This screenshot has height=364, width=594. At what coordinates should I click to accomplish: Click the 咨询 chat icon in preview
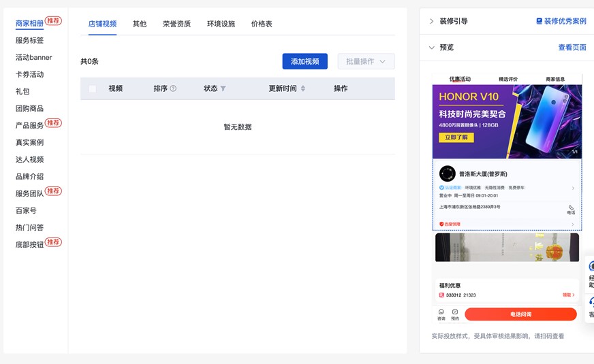point(441,312)
